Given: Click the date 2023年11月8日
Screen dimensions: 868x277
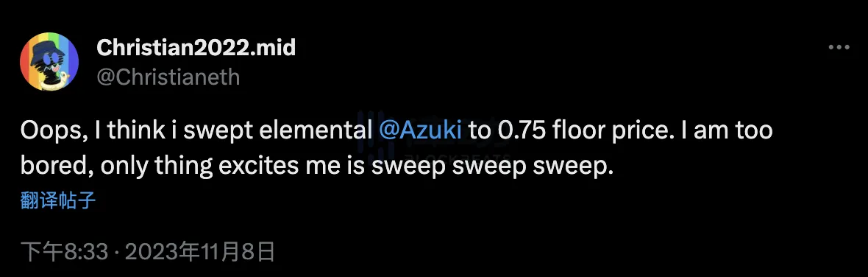Looking at the screenshot, I should tap(200, 252).
